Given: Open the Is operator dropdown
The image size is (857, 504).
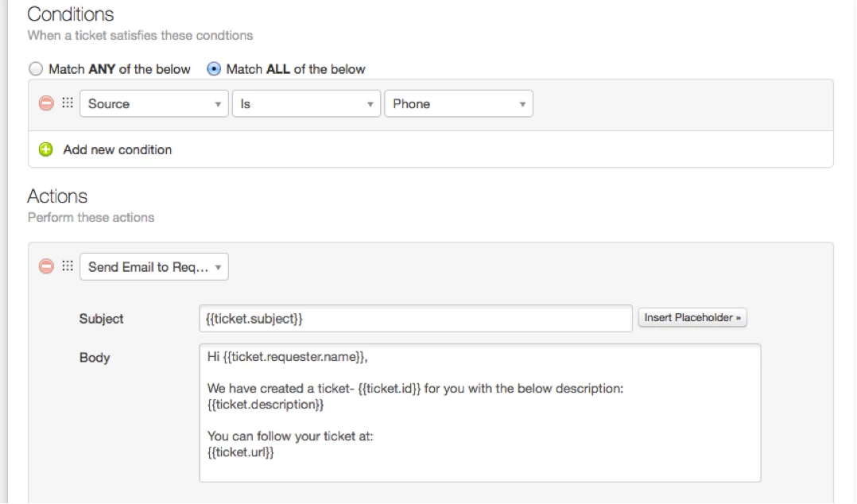Looking at the screenshot, I should [306, 104].
